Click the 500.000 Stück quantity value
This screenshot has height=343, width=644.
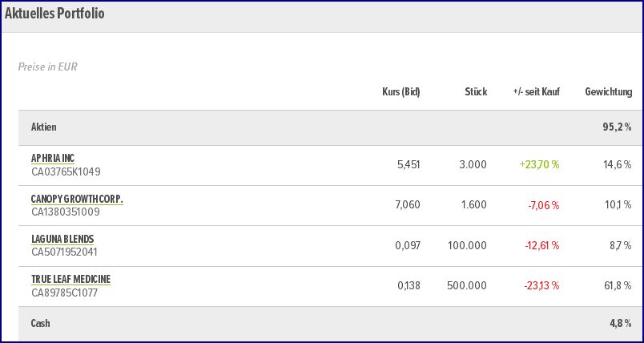(467, 285)
